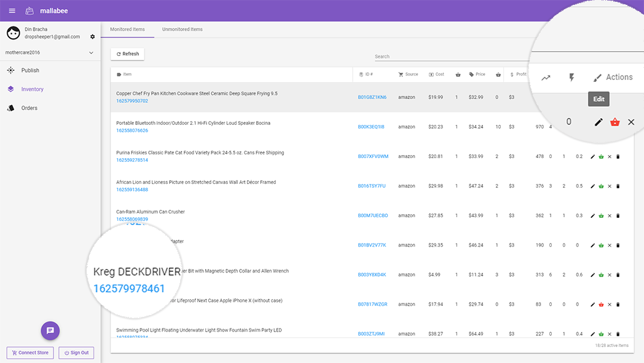Open eBay listing link 162579950702

point(132,101)
